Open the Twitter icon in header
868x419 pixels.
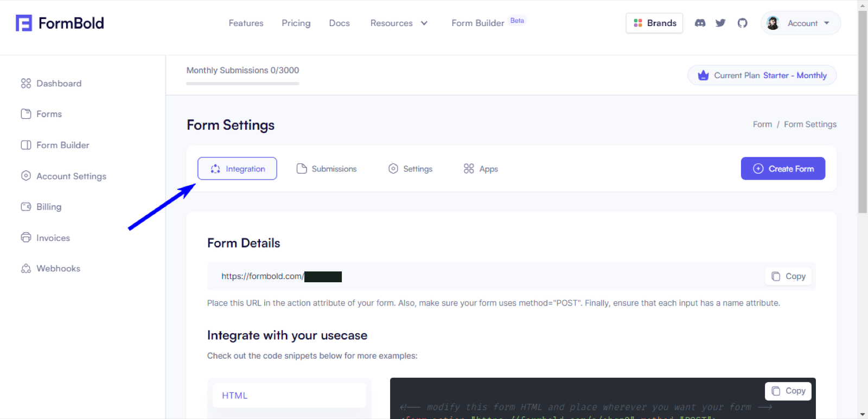pyautogui.click(x=720, y=23)
